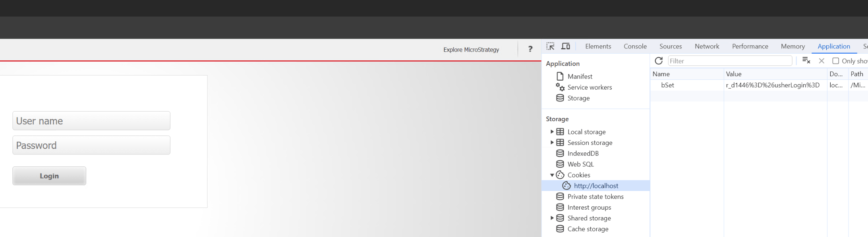Collapse the Cookies tree node
This screenshot has width=868, height=237.
click(x=552, y=175)
